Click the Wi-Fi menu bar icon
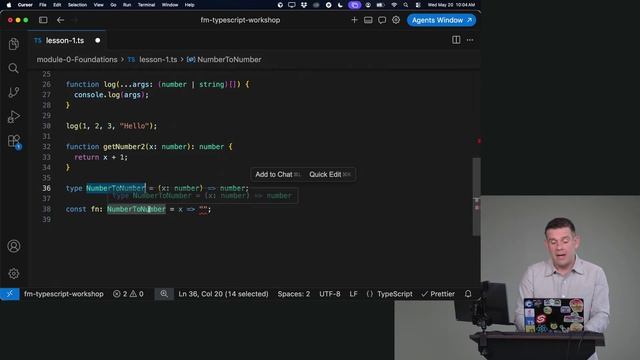 (x=394, y=5)
